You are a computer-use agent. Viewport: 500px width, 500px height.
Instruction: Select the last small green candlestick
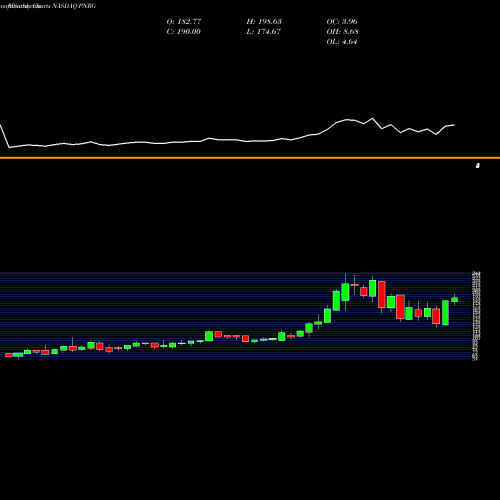[454, 299]
